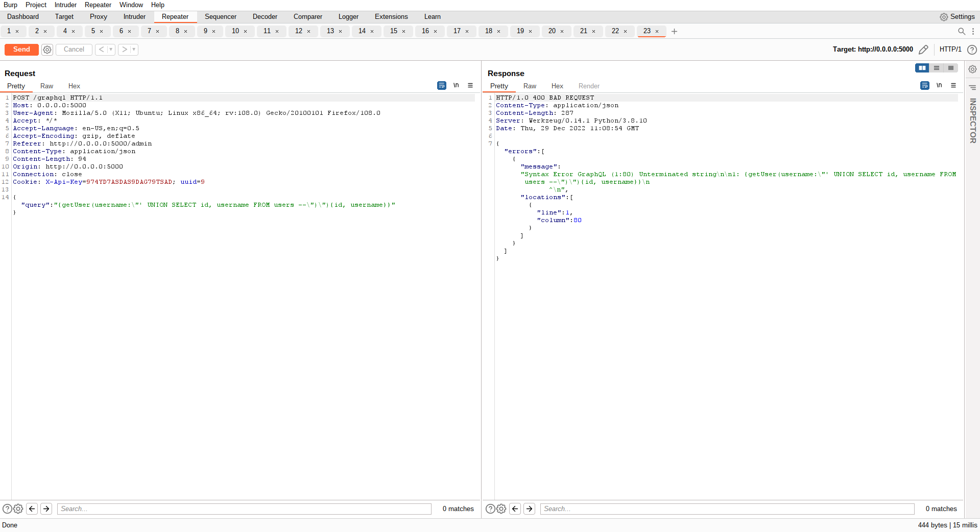Image resolution: width=980 pixels, height=532 pixels.
Task: Open request send options gear icon
Action: (47, 50)
